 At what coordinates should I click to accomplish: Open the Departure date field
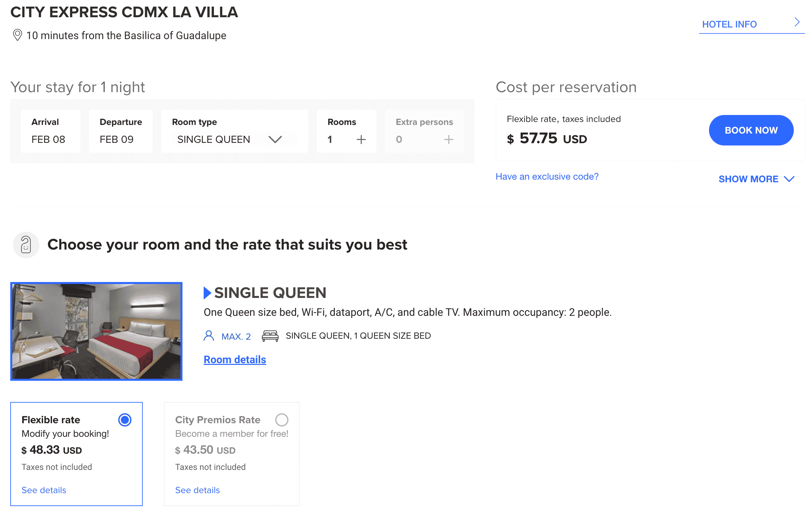point(121,131)
